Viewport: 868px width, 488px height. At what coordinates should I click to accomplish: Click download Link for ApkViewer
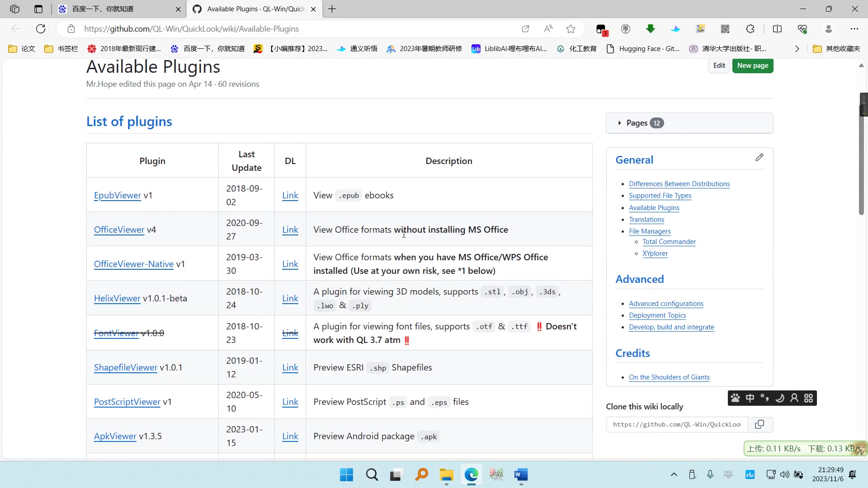pos(290,436)
